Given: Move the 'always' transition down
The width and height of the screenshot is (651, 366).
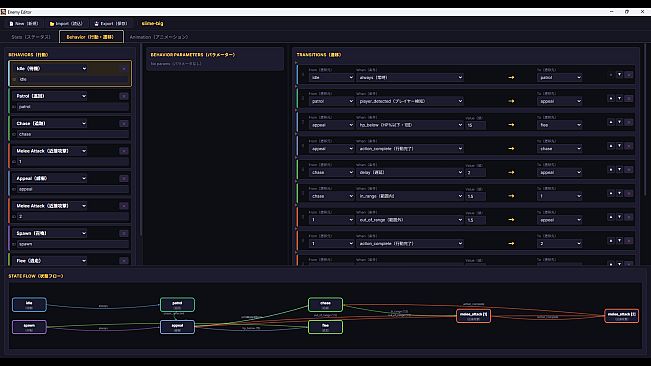Looking at the screenshot, I should [619, 75].
